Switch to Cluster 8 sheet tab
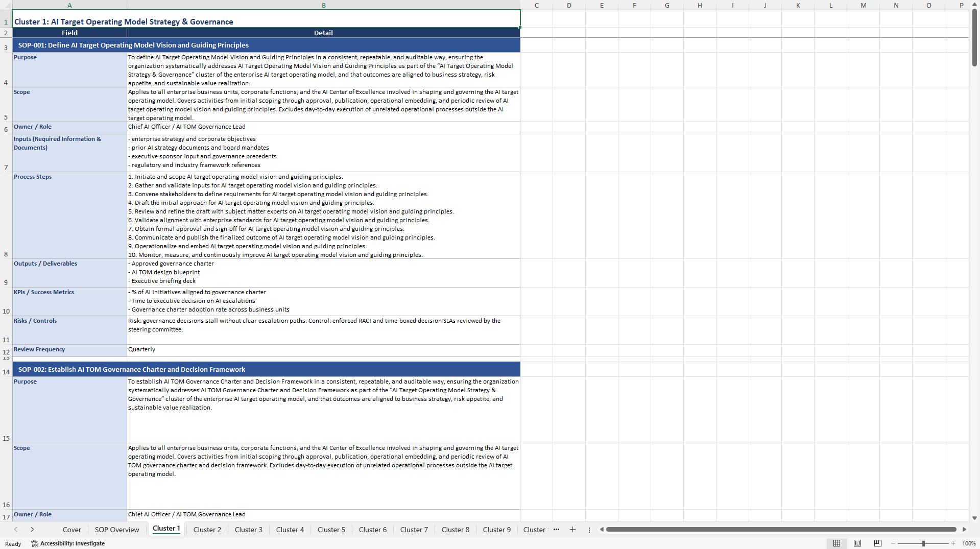980x549 pixels. [x=456, y=530]
